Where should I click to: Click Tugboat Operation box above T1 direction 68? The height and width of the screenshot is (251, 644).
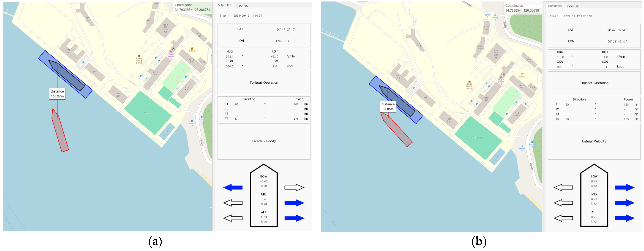click(264, 83)
